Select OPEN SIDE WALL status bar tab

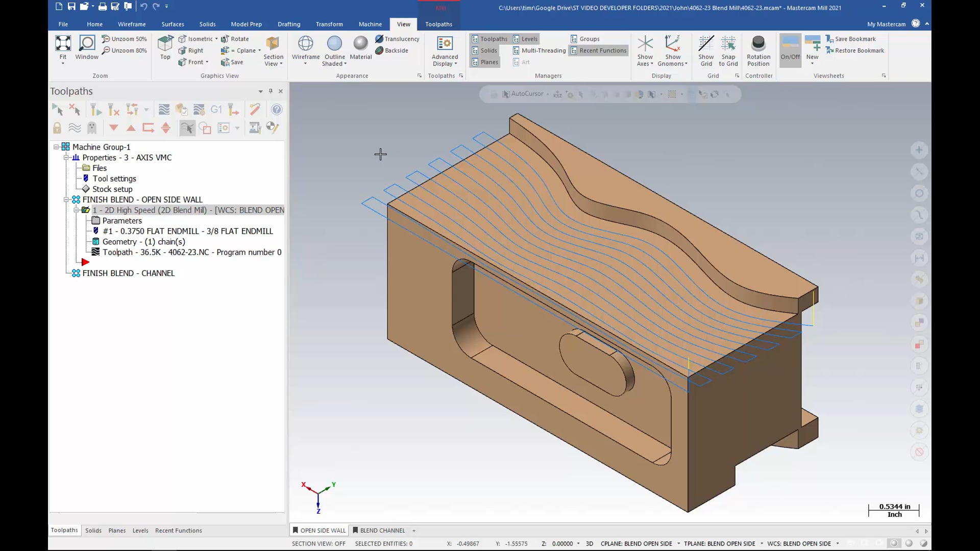(x=321, y=531)
